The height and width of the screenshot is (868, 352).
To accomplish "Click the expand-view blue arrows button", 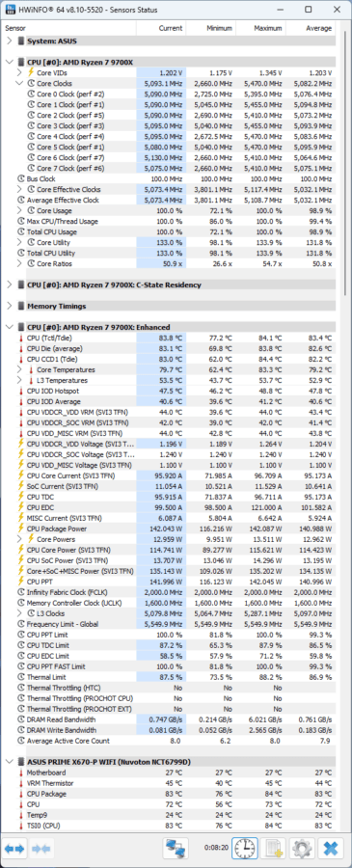I will coord(14,848).
